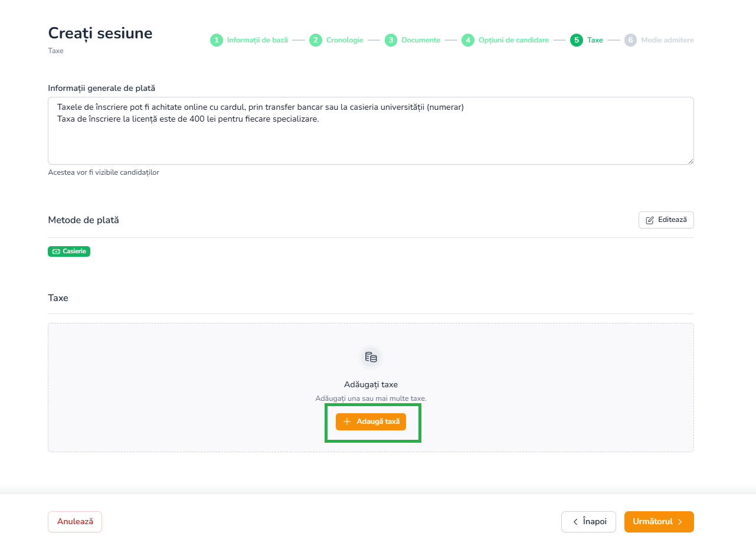756x549 pixels.
Task: Go to Informații de bază step
Action: coord(257,40)
